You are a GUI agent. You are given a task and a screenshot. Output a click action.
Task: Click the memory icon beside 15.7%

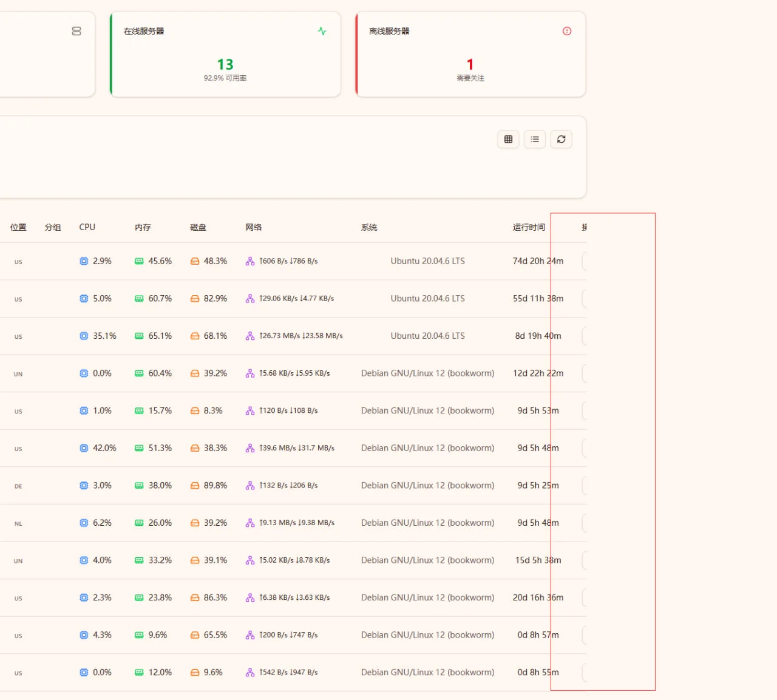pyautogui.click(x=139, y=411)
